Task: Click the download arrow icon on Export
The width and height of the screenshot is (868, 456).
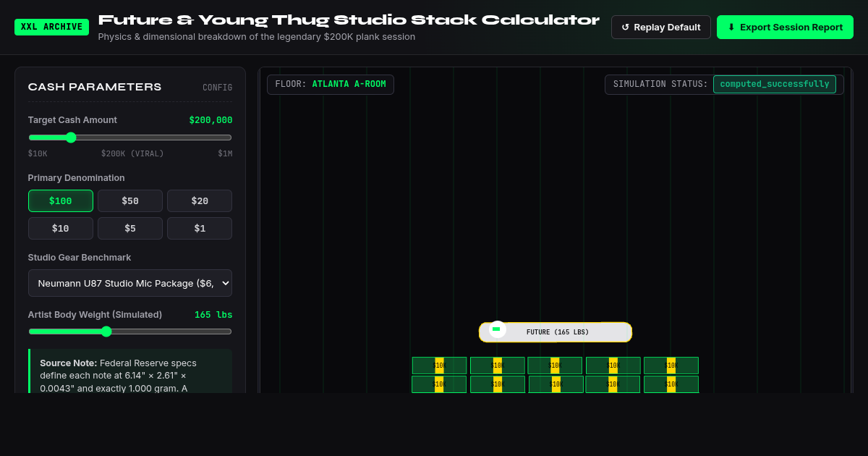Action: pyautogui.click(x=731, y=28)
